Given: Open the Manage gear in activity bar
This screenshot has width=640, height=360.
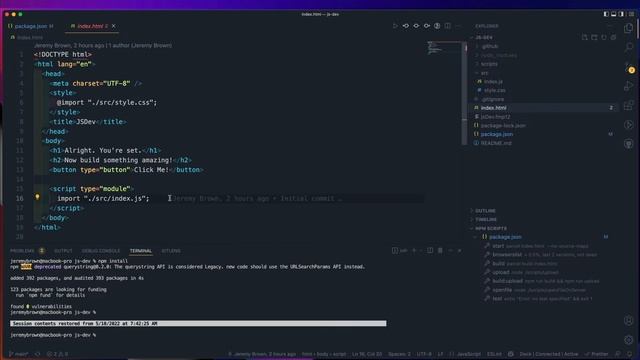Looking at the screenshot, I should [629, 340].
